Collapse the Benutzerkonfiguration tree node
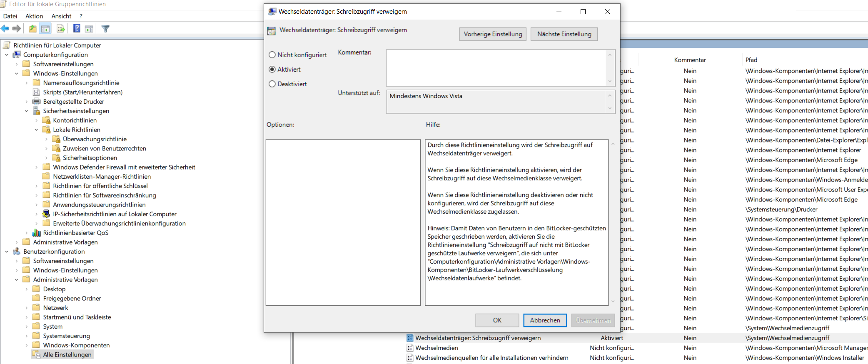 click(7, 252)
